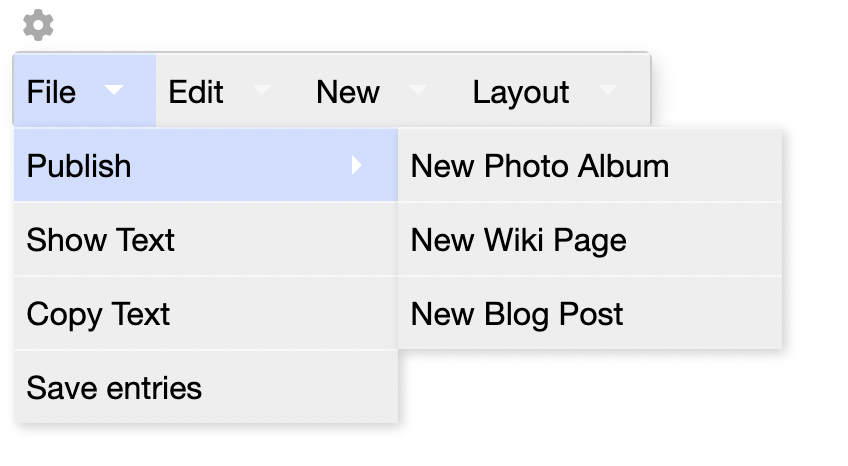The width and height of the screenshot is (848, 466).
Task: Select the Publish menu item
Action: [x=79, y=165]
